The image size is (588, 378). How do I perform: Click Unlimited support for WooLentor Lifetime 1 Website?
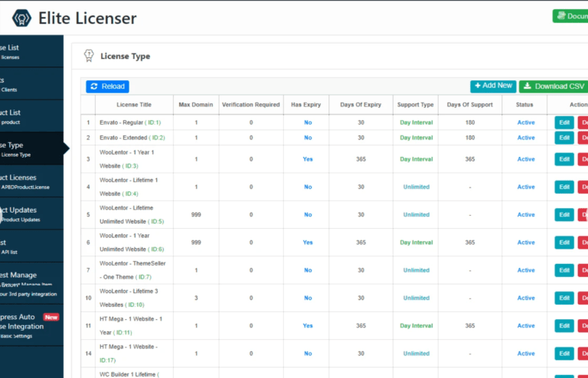tap(416, 187)
